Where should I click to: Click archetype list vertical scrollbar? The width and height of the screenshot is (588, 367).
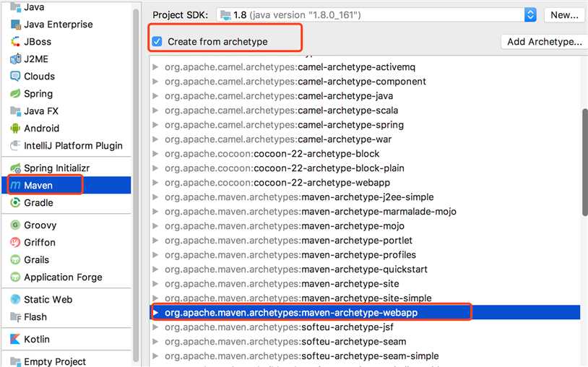(x=584, y=162)
